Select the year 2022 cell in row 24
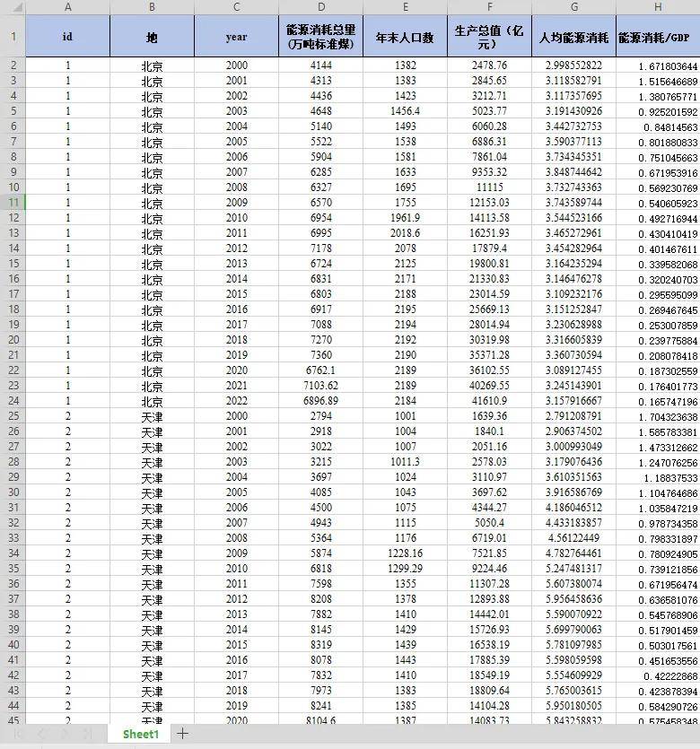Screen dimensions: 700x749 [237, 401]
